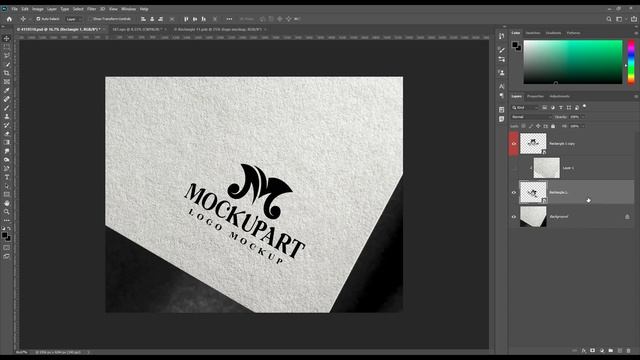This screenshot has width=640, height=360.
Task: Open Color panel flyout menu
Action: (x=636, y=33)
